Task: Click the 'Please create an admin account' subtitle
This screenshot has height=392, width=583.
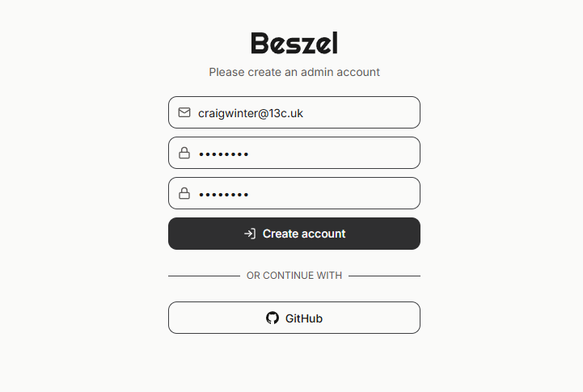Action: tap(294, 72)
